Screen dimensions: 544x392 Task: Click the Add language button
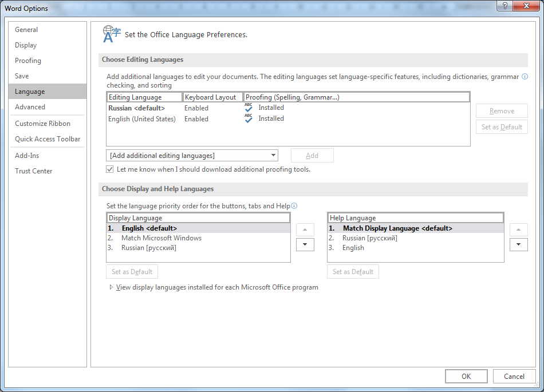312,156
